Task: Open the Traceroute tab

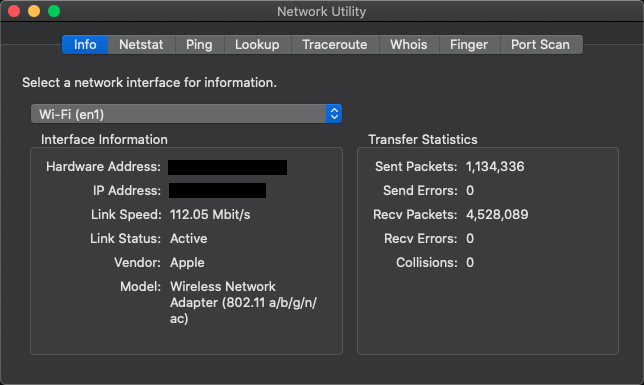Action: point(335,44)
